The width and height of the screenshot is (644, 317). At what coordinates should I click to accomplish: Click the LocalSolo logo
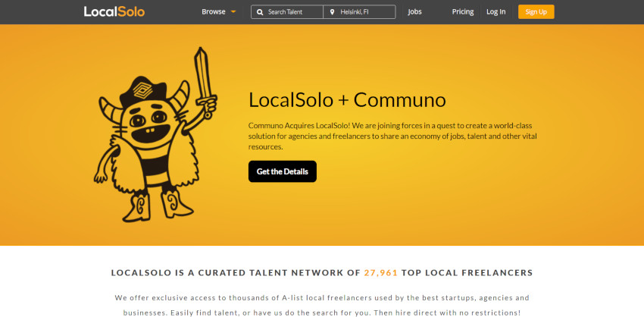[114, 11]
